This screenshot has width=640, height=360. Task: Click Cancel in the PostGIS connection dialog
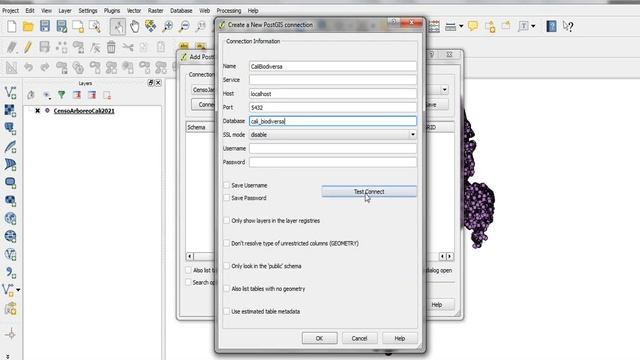click(359, 338)
